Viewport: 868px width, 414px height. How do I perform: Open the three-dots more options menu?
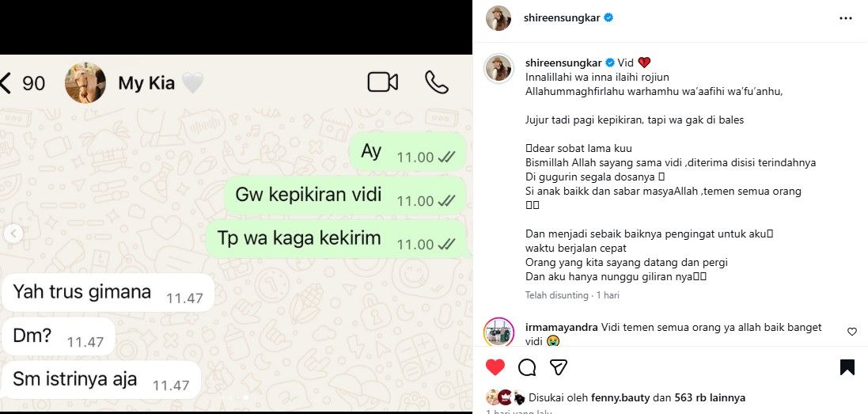[x=845, y=18]
